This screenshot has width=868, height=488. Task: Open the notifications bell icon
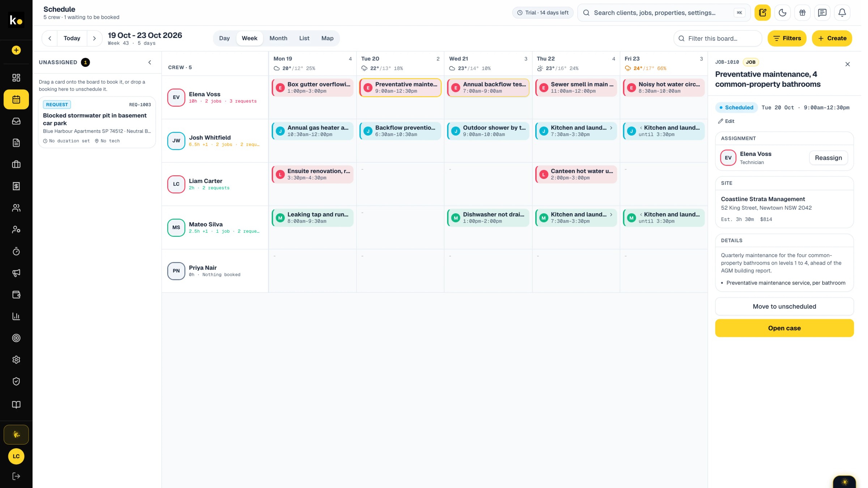[x=842, y=13]
